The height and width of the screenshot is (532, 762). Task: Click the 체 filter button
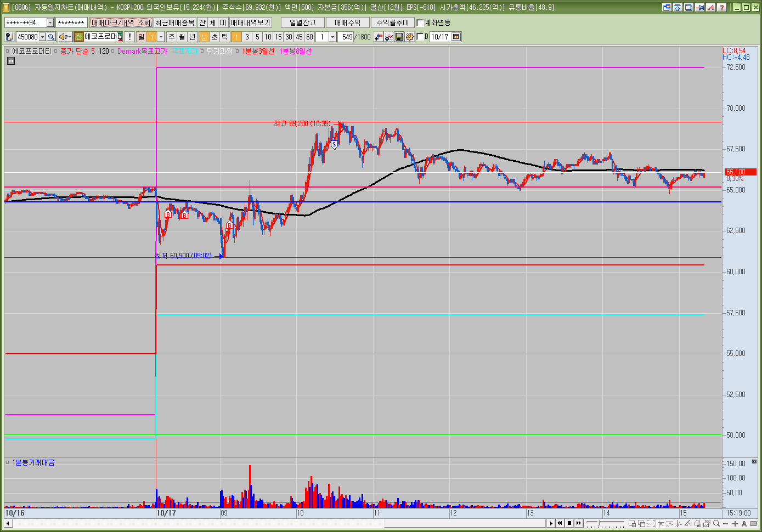point(213,22)
